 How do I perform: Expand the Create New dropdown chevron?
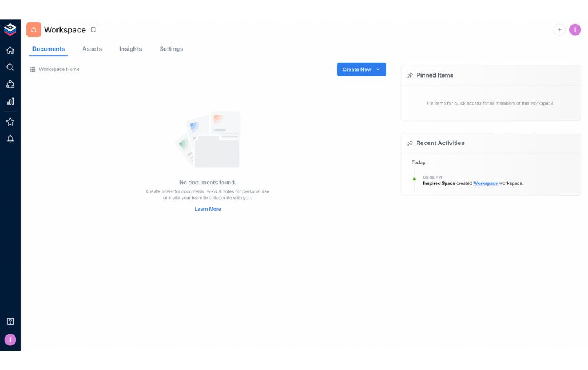coord(378,69)
